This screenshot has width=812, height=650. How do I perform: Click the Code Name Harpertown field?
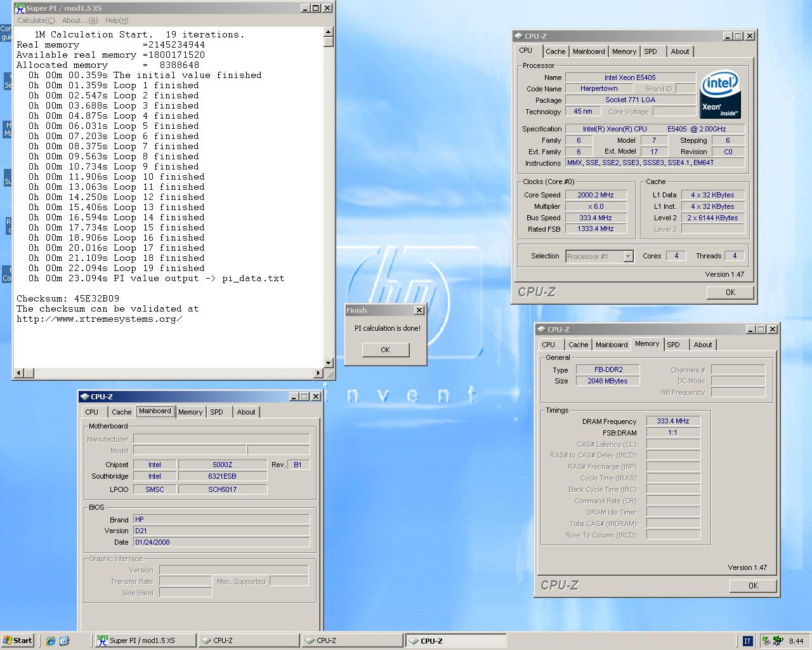(x=599, y=89)
